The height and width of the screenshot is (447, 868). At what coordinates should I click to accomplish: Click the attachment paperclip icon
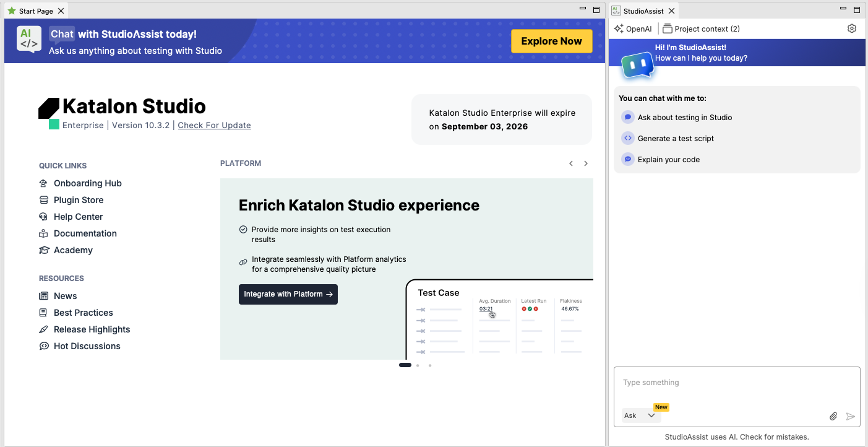click(x=833, y=417)
